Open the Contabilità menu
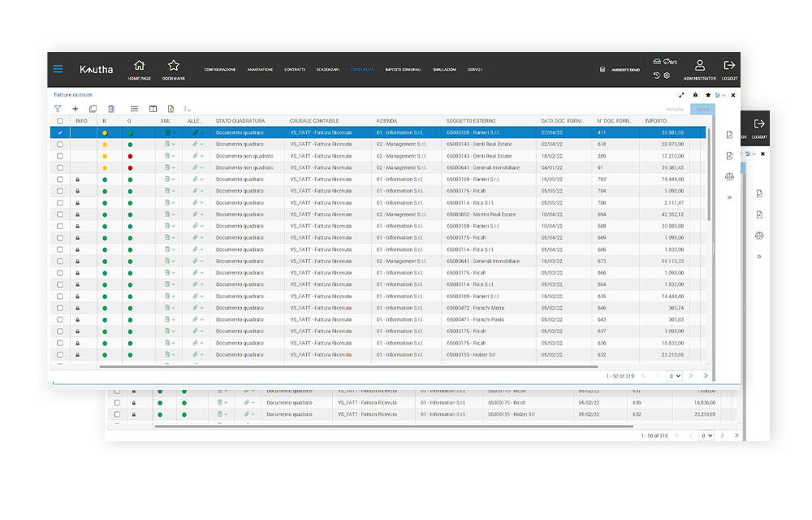812x520 pixels. point(362,70)
